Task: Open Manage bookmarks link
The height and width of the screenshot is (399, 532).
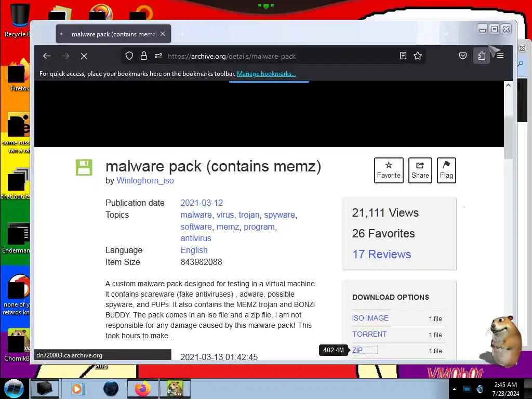Action: pyautogui.click(x=267, y=74)
